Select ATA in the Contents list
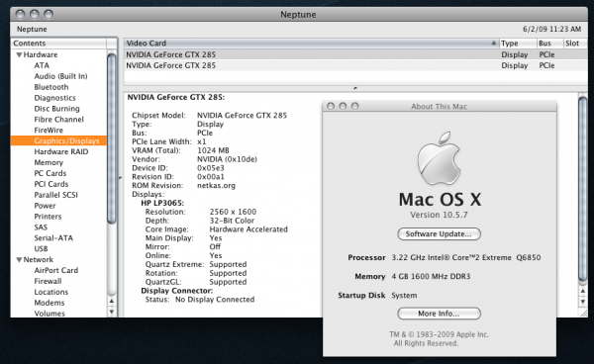The image size is (594, 364). (x=42, y=65)
